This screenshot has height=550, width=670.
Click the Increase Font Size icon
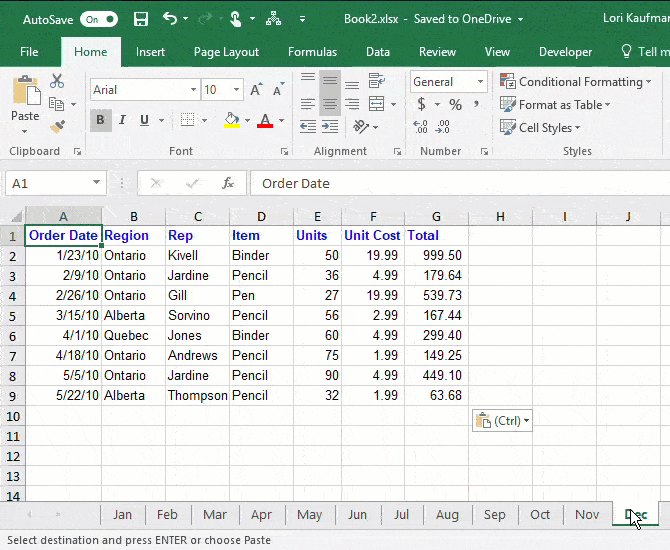[256, 90]
